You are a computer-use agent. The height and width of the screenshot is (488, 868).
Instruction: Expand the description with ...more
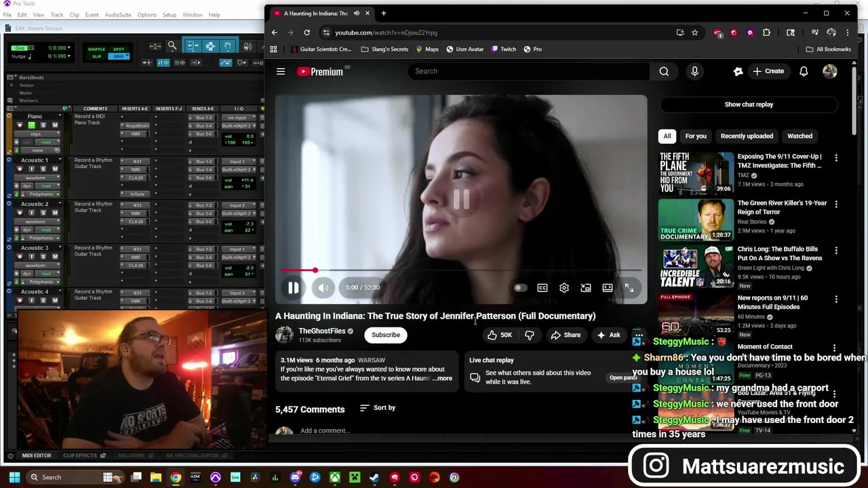coord(442,378)
